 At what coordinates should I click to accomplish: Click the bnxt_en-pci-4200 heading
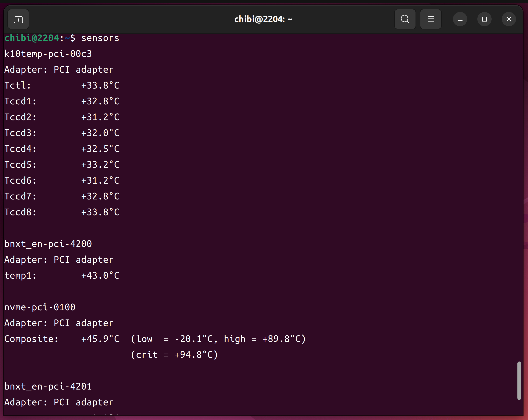tap(48, 244)
